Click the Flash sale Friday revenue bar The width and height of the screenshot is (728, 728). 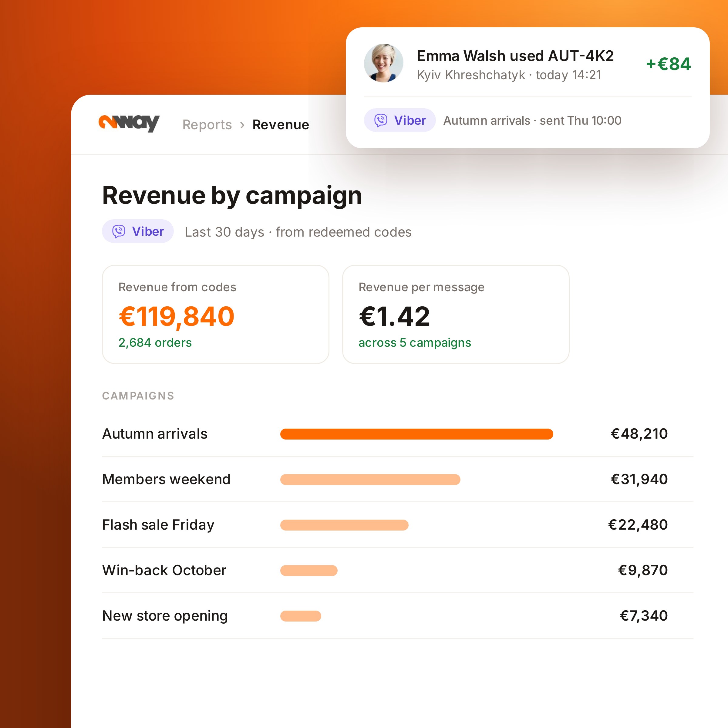pyautogui.click(x=344, y=525)
